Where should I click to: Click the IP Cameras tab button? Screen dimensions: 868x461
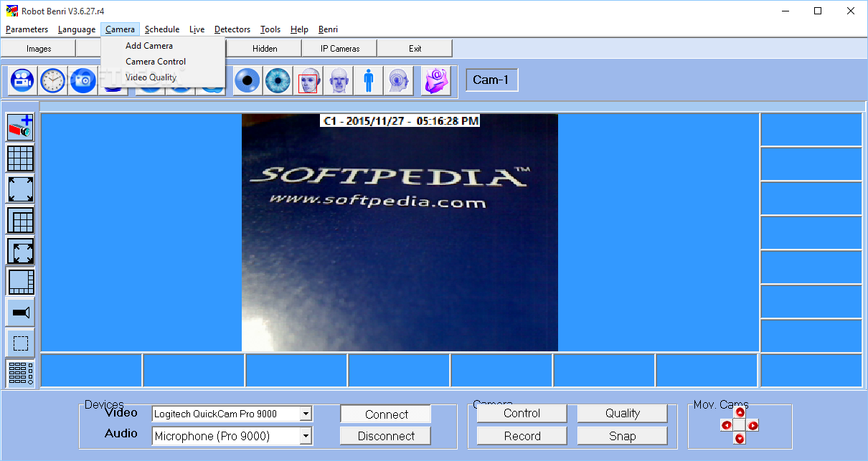(x=340, y=49)
